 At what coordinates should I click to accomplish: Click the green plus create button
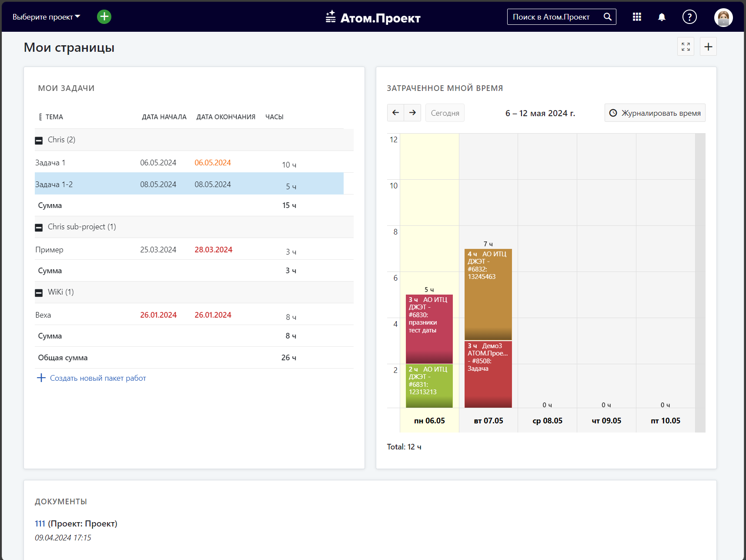tap(104, 17)
